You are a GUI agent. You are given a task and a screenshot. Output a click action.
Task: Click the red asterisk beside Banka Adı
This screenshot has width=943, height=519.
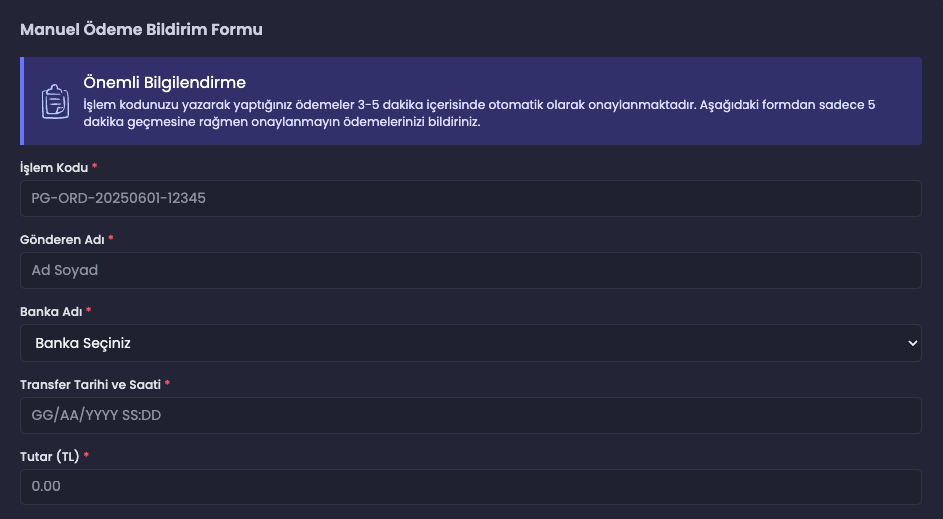[88, 310]
